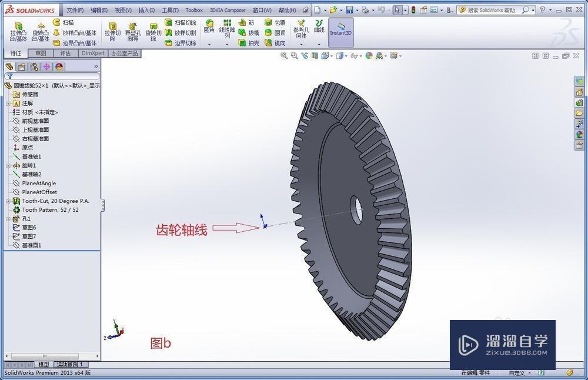This screenshot has width=588, height=380.
Task: Expand the manager panel tabs chevron
Action: tap(96, 67)
